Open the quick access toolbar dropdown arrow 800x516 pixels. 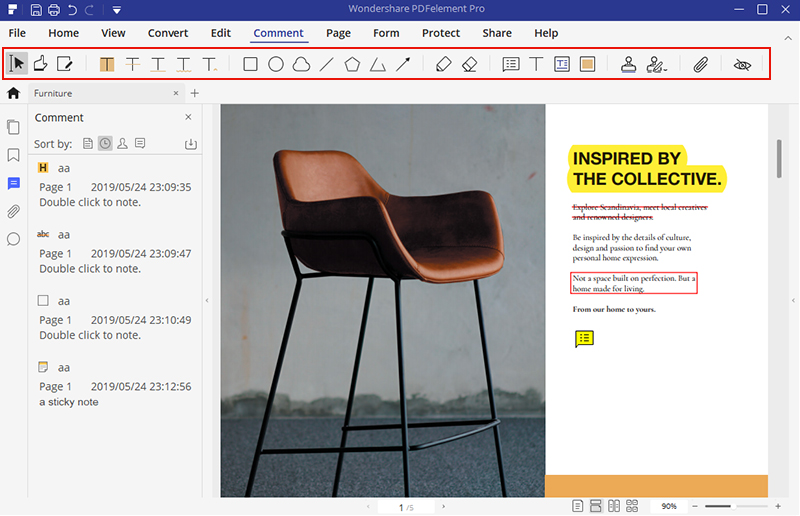point(117,10)
